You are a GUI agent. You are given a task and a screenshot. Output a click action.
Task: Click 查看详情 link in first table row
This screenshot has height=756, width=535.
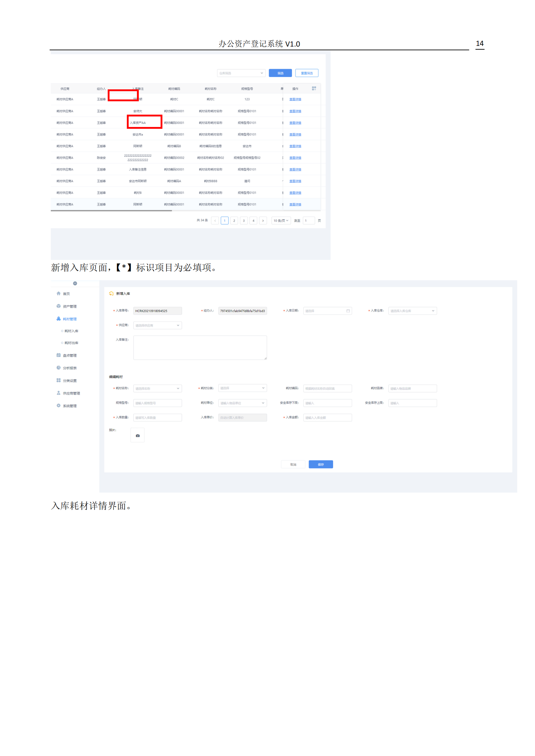[295, 100]
